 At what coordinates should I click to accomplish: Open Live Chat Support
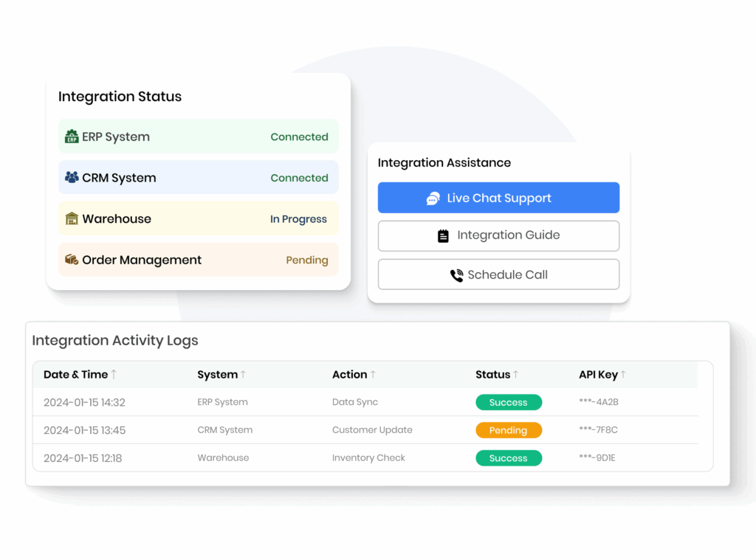coord(498,198)
